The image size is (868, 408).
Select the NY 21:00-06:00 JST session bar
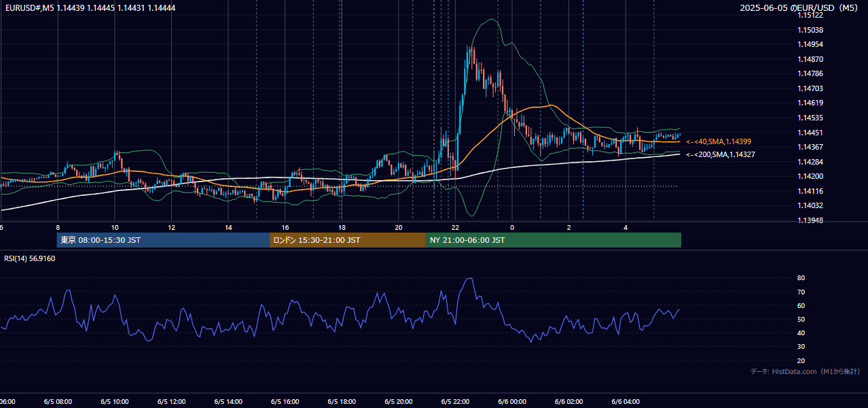[554, 240]
